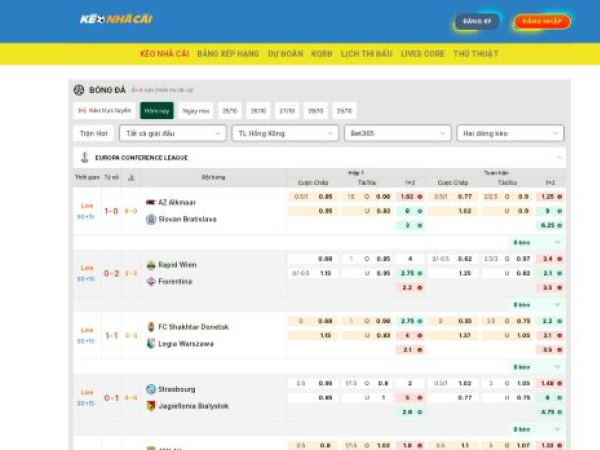Screen dimensions: 600x450
Task: Select the Ngày mai date tab
Action: 196,111
